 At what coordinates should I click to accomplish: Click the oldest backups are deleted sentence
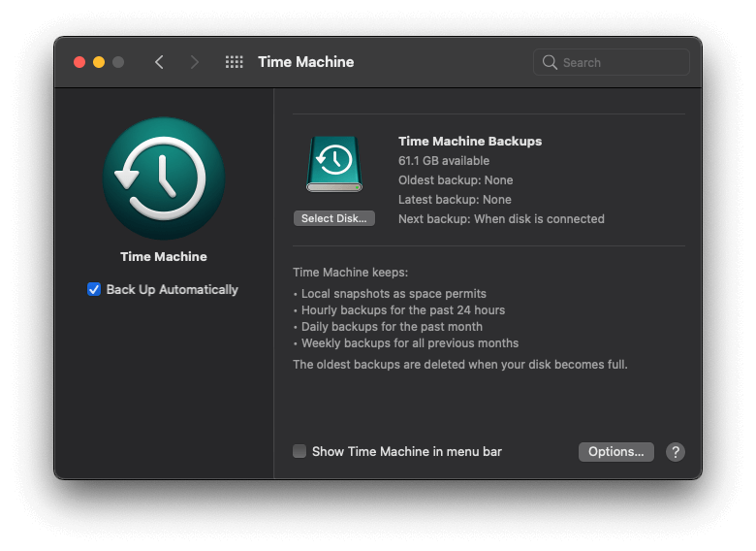pyautogui.click(x=460, y=365)
